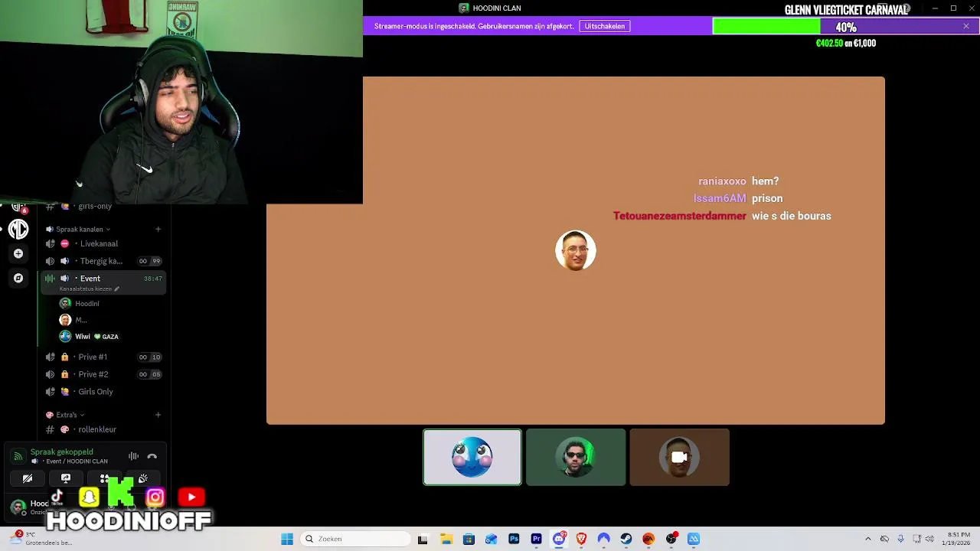Click Kanaalstatus kiezen under Event

point(85,289)
